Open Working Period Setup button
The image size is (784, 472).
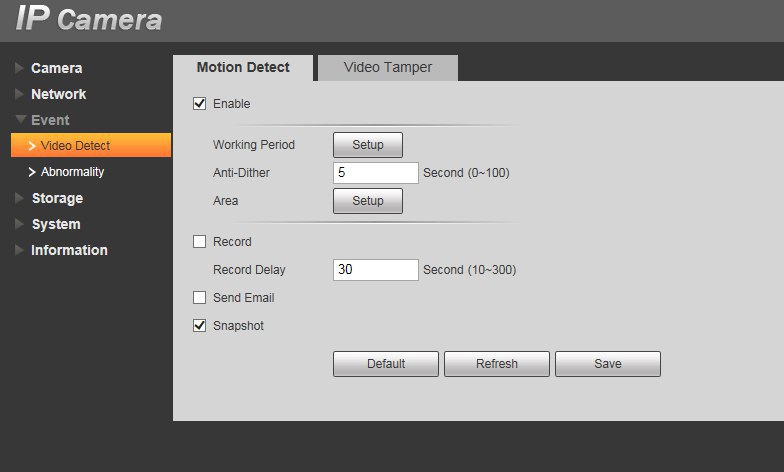(368, 144)
